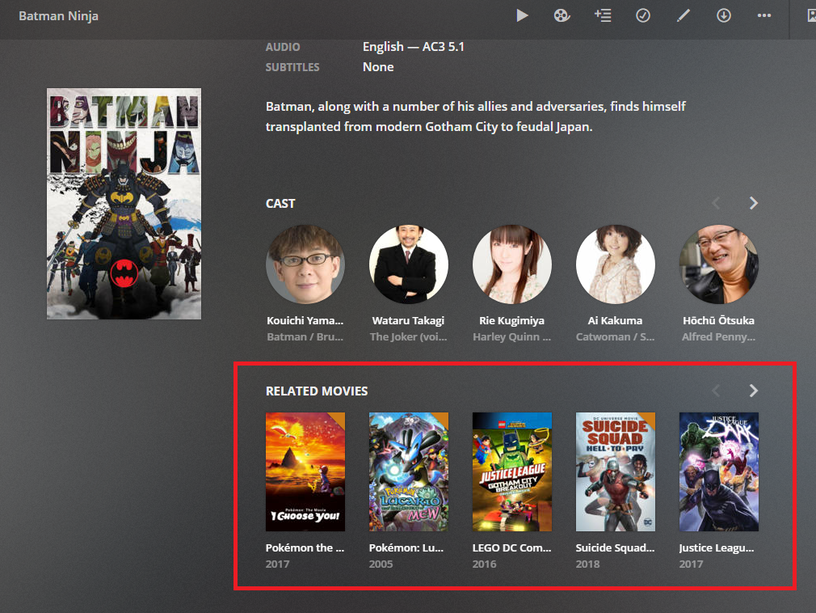Click the Wataru Takagi name link
The image size is (816, 613).
pos(408,321)
